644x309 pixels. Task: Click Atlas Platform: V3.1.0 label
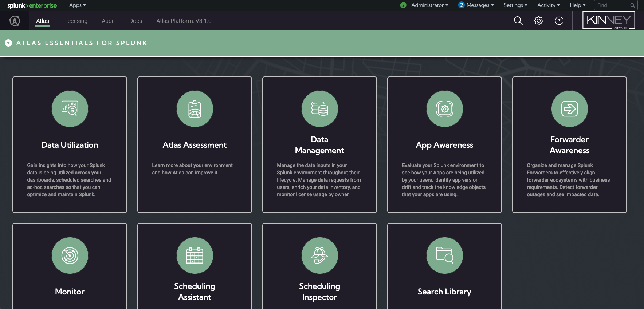[x=184, y=21]
